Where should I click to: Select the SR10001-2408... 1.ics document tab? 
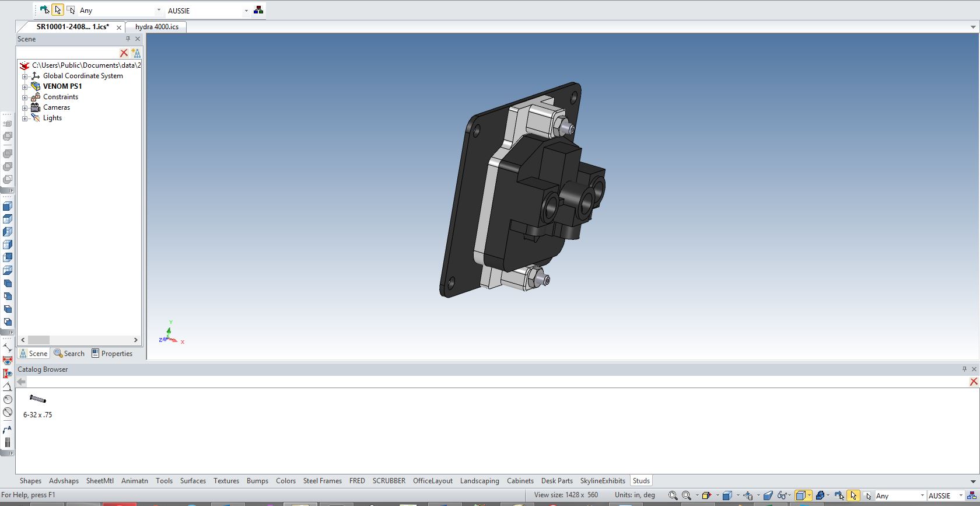[72, 27]
